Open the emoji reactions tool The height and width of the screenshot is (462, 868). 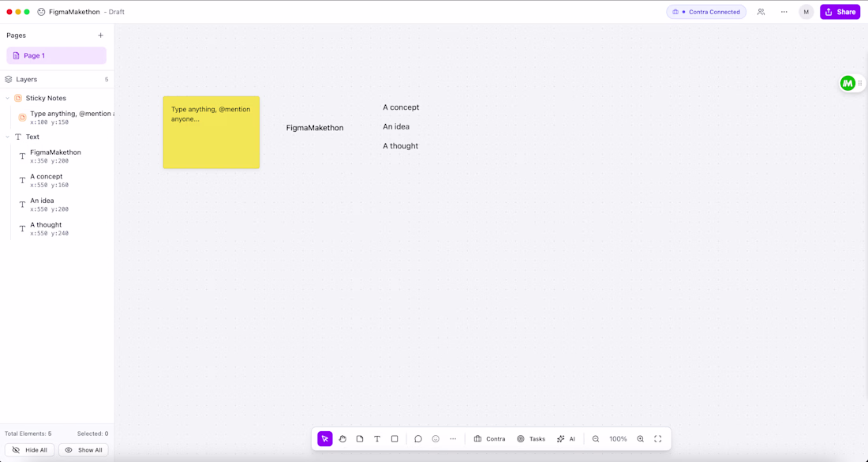point(436,439)
